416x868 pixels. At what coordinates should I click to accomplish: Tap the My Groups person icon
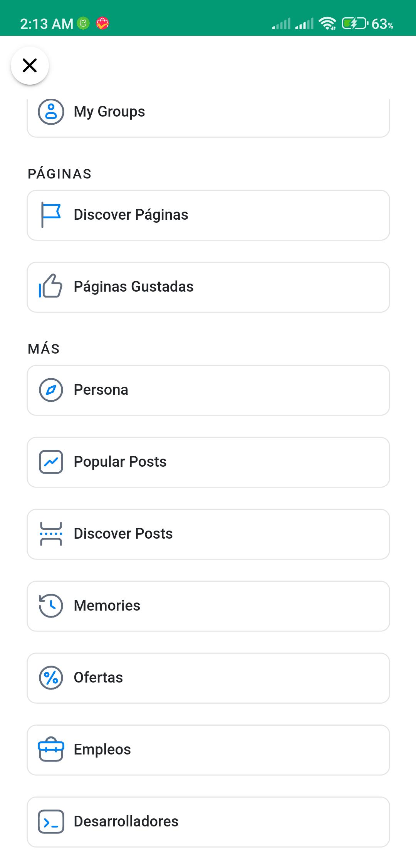tap(51, 112)
